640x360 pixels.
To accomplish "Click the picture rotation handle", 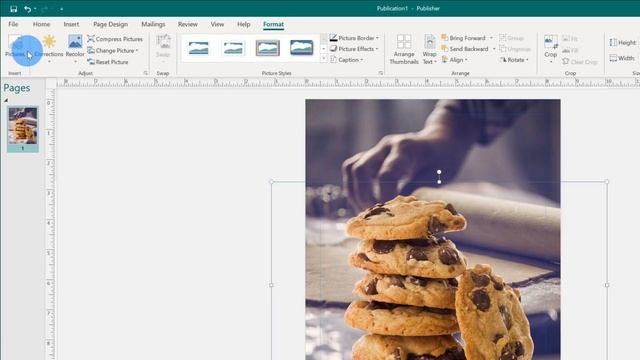I will (x=439, y=172).
